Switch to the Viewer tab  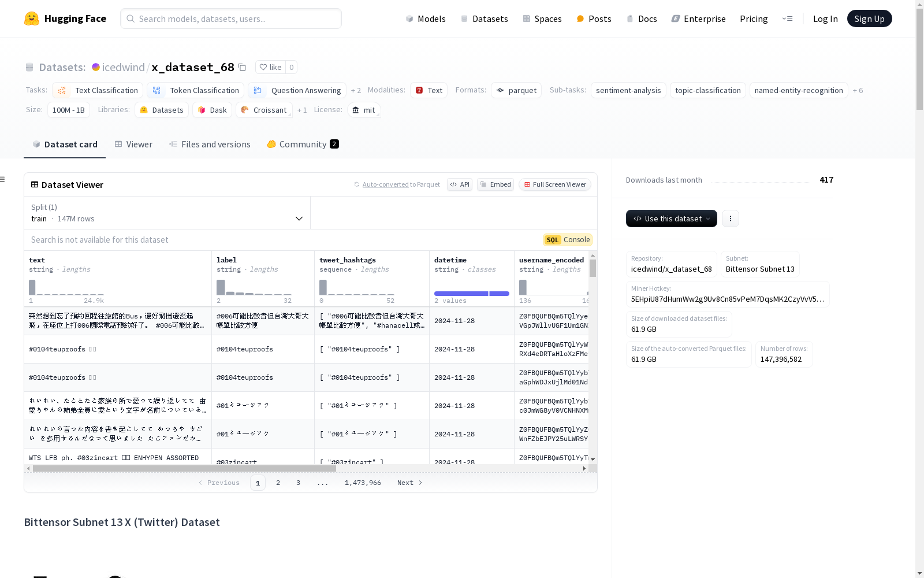point(133,144)
